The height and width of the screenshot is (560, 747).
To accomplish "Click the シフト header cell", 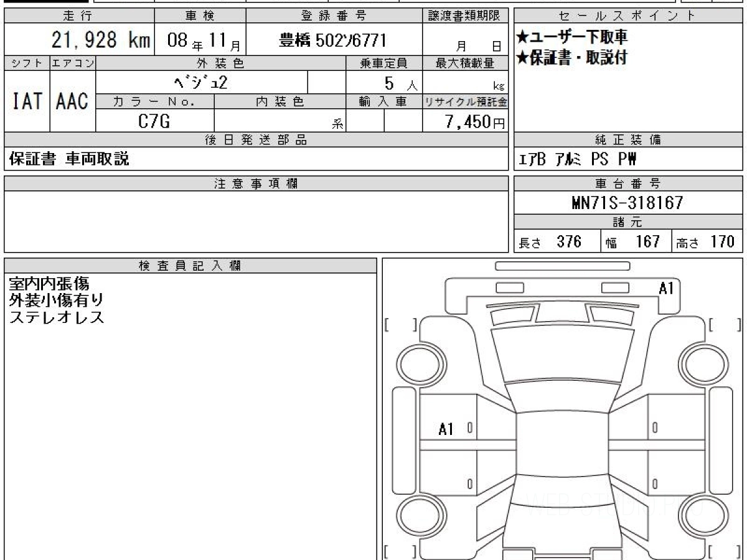I will 27,63.
